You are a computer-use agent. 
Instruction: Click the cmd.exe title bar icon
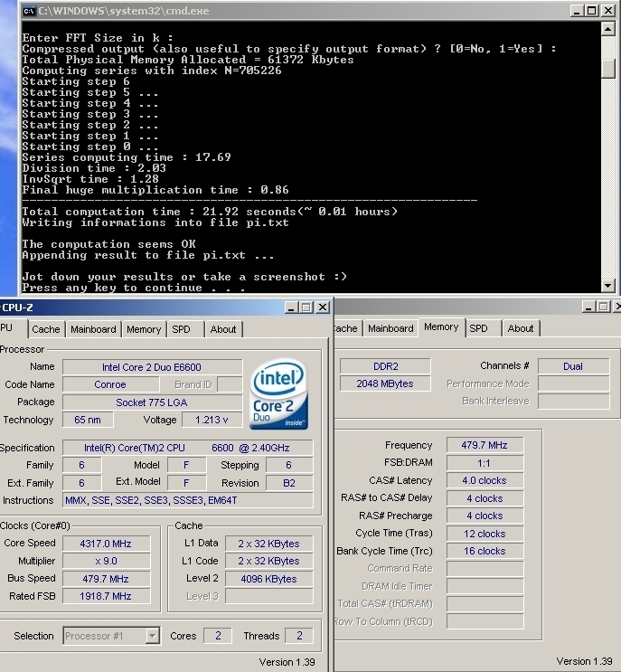[29, 11]
